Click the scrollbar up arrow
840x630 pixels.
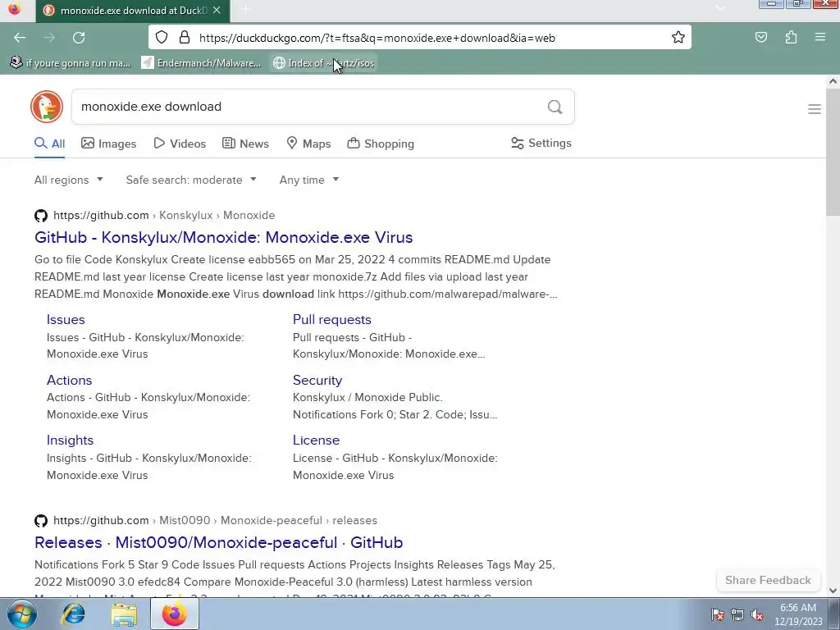click(833, 81)
